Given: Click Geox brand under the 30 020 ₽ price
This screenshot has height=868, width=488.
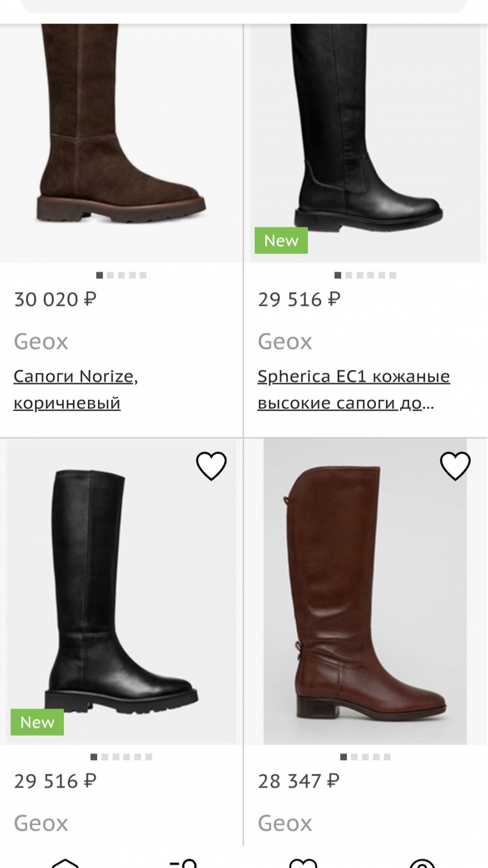Looking at the screenshot, I should point(41,341).
